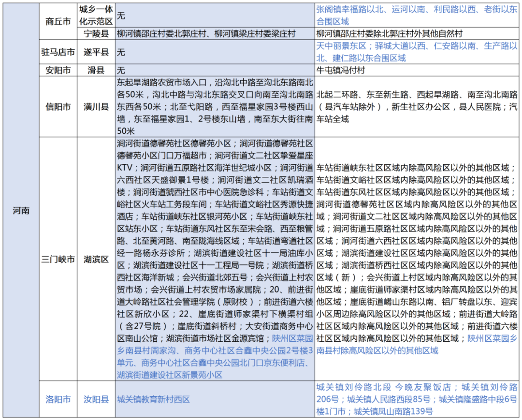Viewport: 522px width, 420px height.
Task: Click the blue 汝阳县 text
Action: (96, 399)
